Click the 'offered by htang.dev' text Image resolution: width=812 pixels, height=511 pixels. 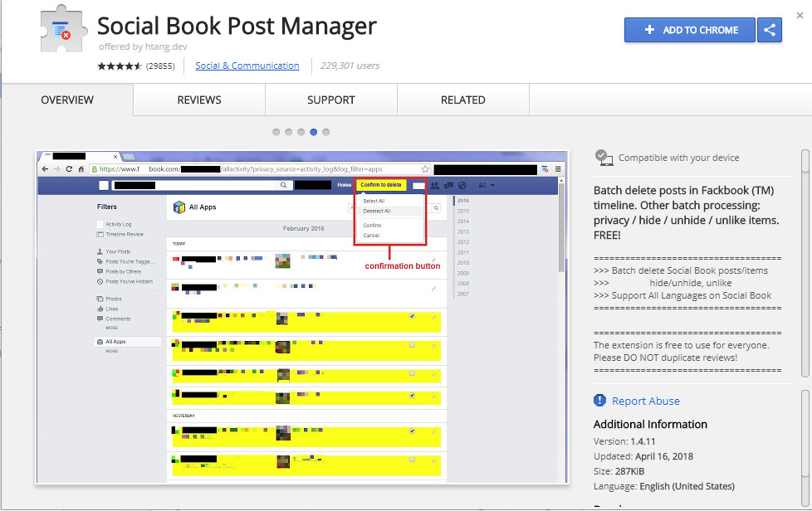[143, 46]
